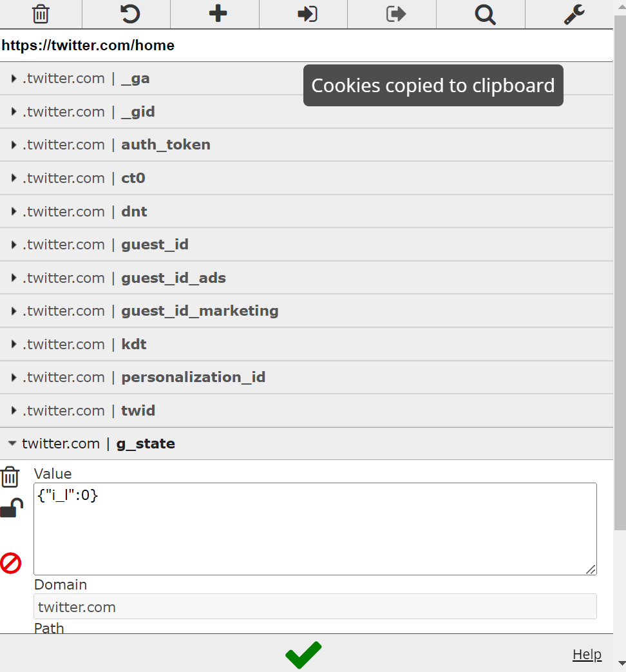Open the Help link

click(587, 655)
